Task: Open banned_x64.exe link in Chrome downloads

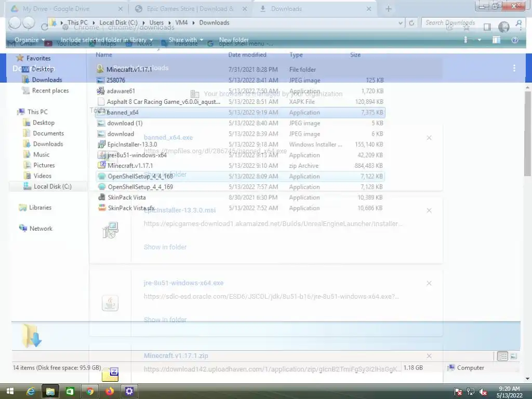Action: pyautogui.click(x=168, y=137)
